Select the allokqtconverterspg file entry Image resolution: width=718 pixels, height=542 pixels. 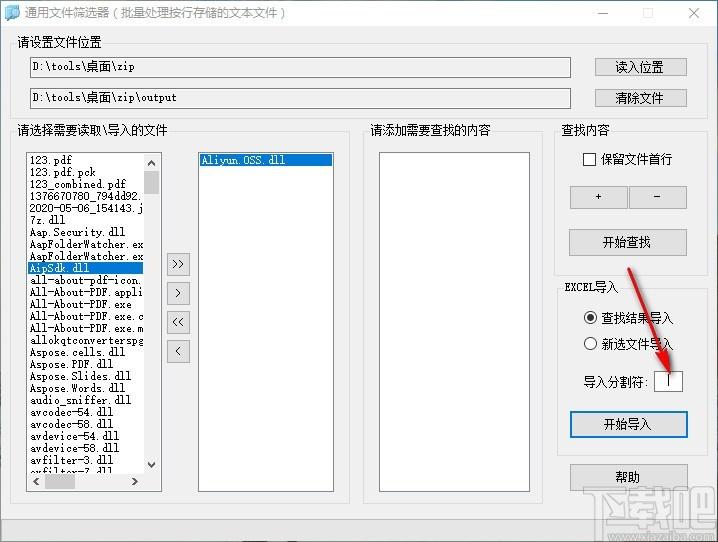[x=86, y=340]
